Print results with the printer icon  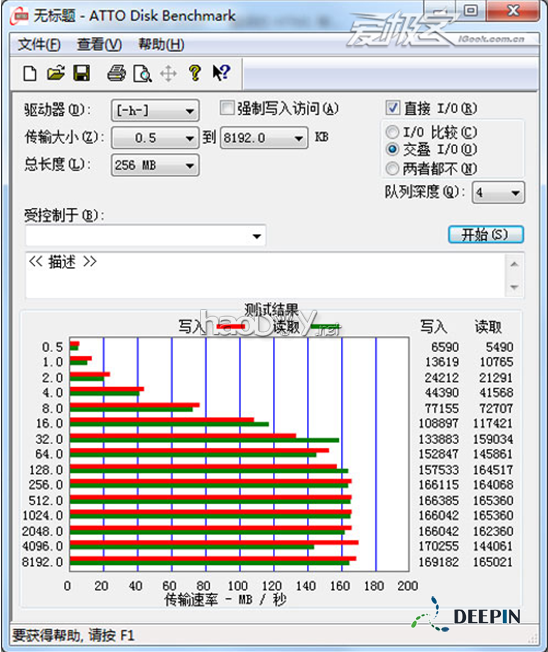116,74
